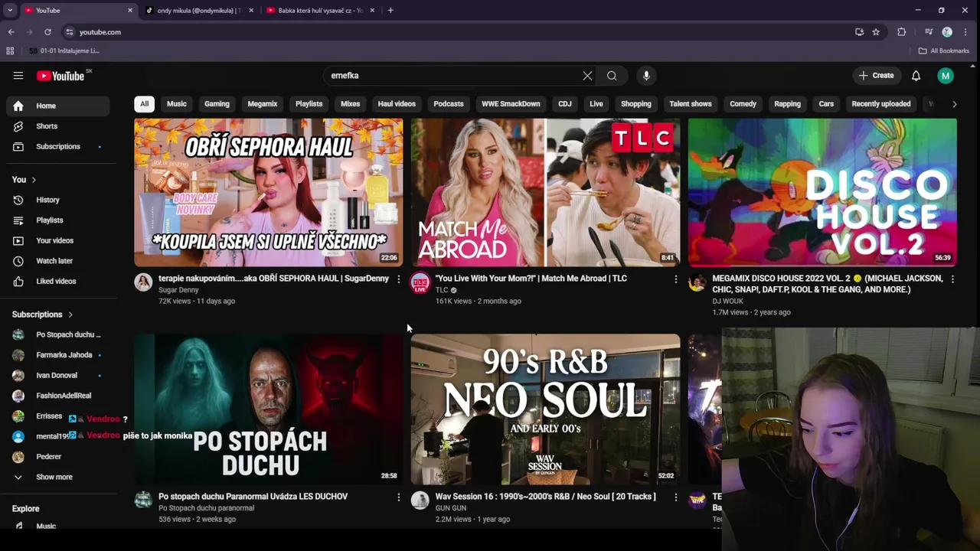Open History in sidebar
Viewport: 980px width, 551px height.
click(x=60, y=200)
